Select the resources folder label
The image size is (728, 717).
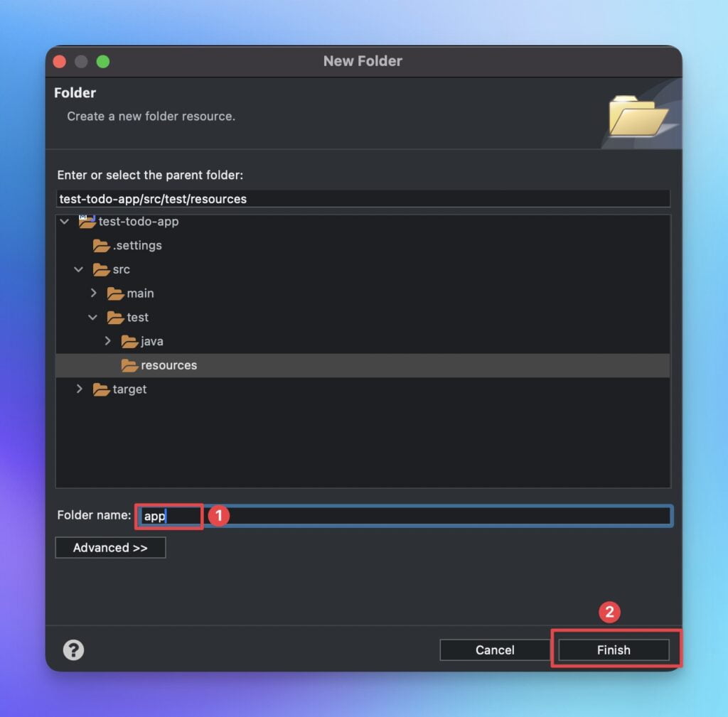[x=169, y=366]
